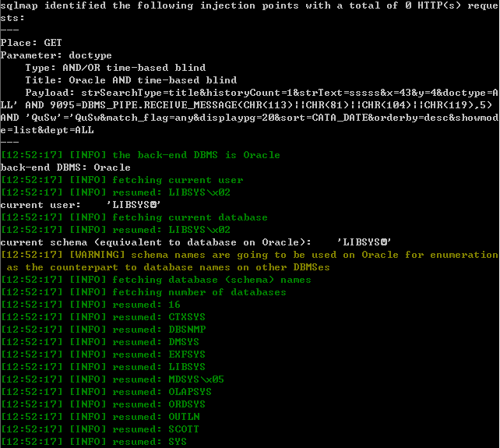
Task: Click the 'resumed: DBSNMP' line
Action: tap(104, 330)
